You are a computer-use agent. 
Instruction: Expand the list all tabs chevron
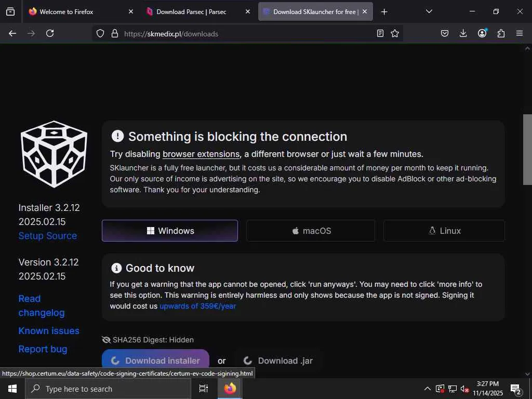pyautogui.click(x=429, y=11)
